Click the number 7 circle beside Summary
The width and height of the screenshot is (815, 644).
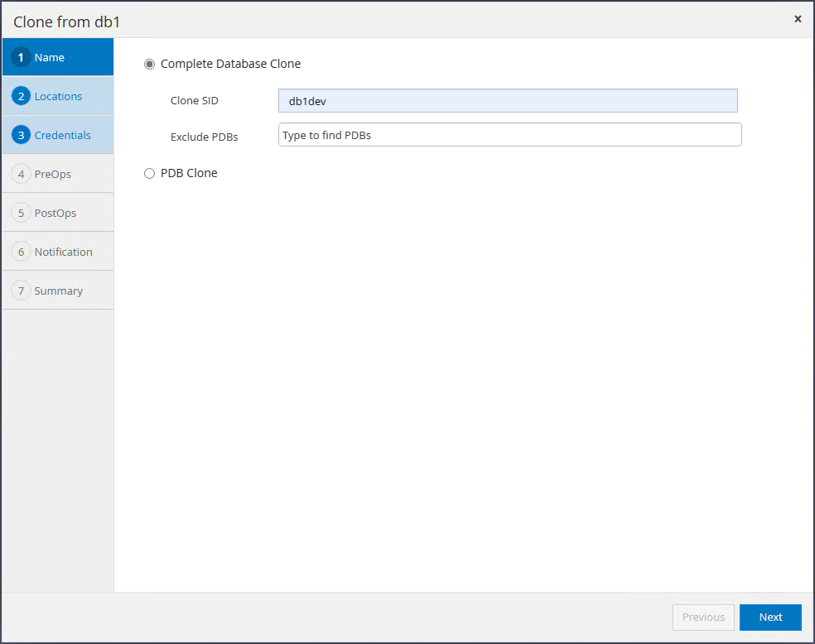(x=22, y=291)
